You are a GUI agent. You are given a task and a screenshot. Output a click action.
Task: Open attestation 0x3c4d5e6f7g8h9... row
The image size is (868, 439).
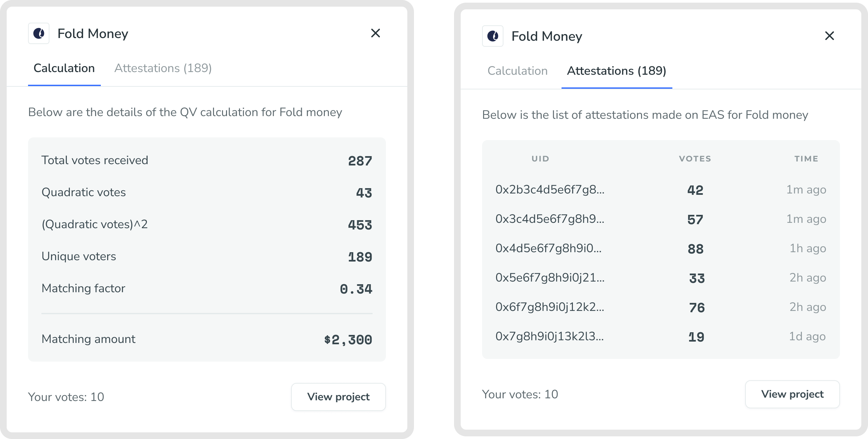coord(550,219)
